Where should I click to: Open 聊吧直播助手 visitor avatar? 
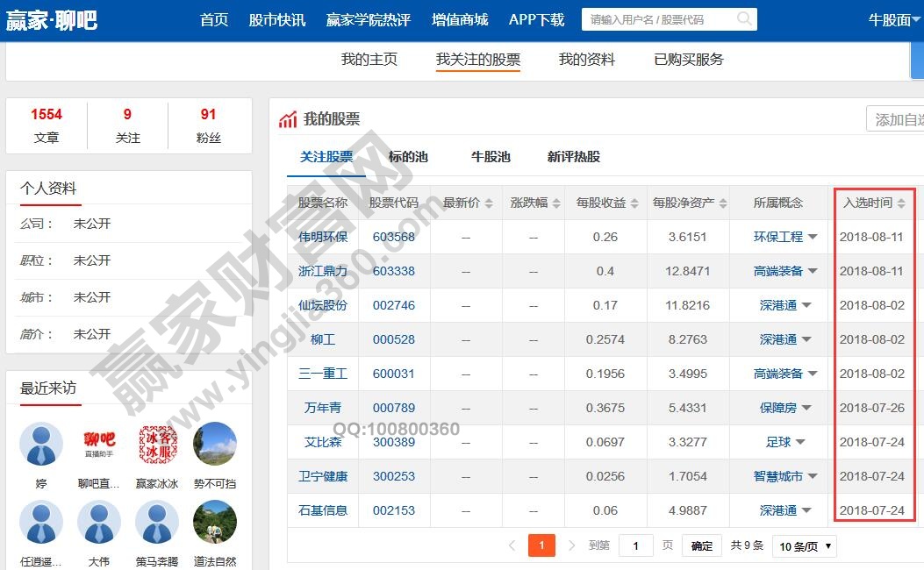click(x=99, y=445)
